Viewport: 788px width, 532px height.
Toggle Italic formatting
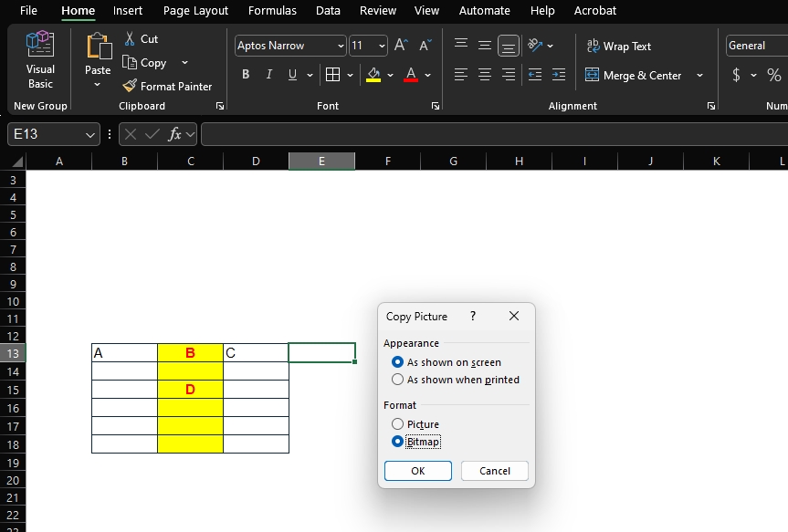coord(268,75)
